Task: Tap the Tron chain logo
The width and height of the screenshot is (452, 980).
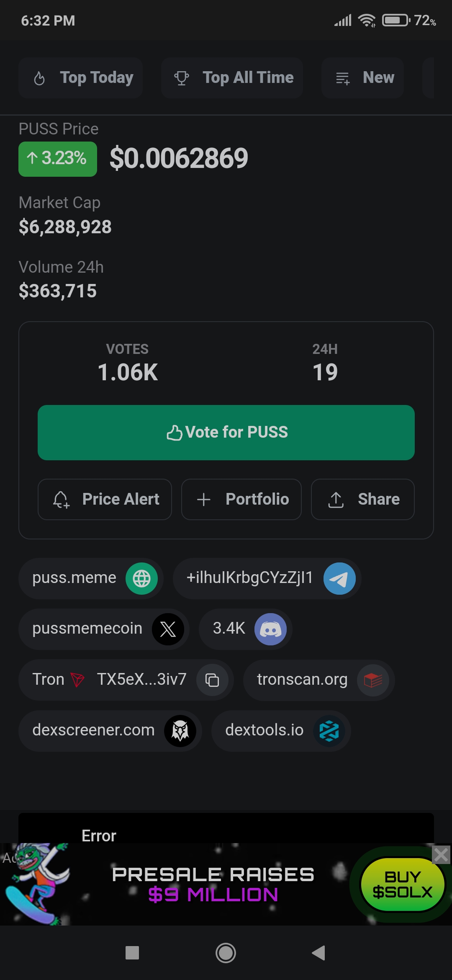Action: [77, 680]
